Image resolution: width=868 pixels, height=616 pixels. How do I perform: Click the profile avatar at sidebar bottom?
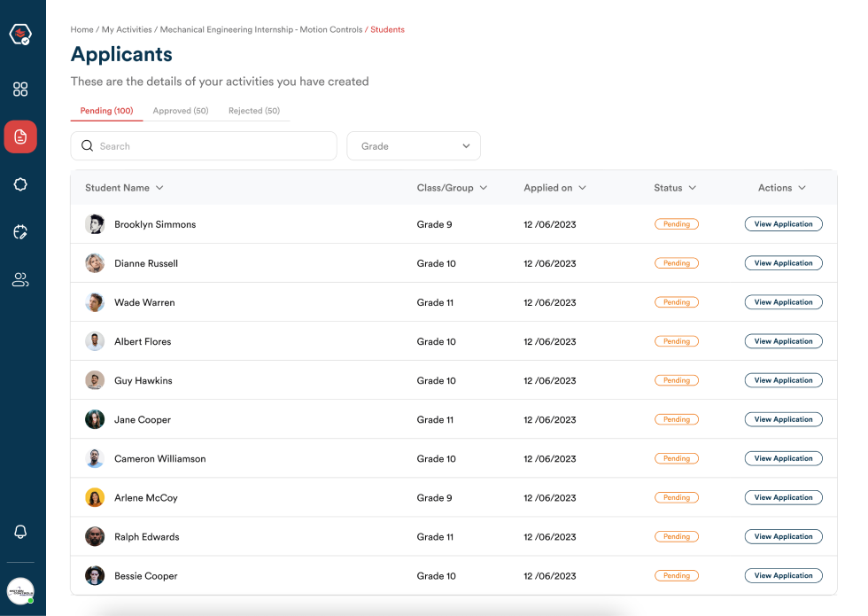click(x=20, y=590)
